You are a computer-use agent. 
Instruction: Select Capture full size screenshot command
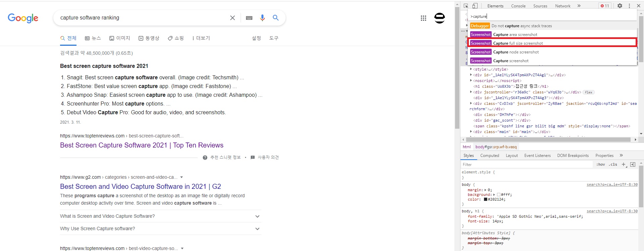(552, 43)
